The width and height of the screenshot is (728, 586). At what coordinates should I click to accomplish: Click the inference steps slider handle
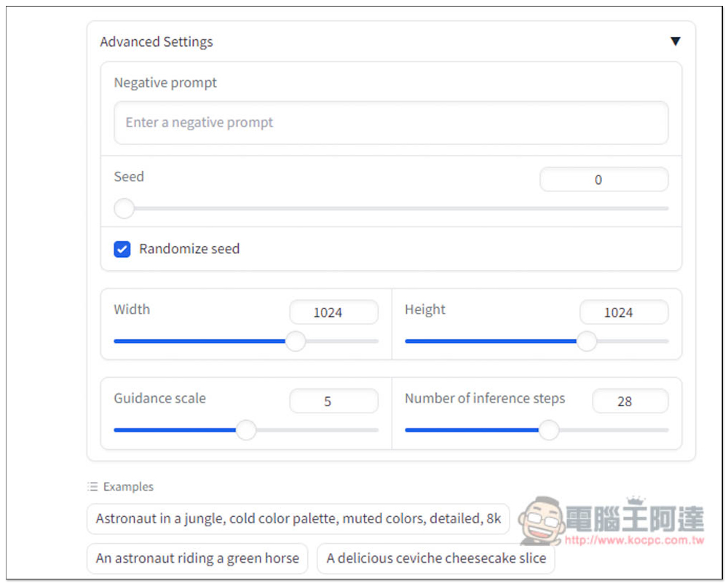[x=549, y=430]
